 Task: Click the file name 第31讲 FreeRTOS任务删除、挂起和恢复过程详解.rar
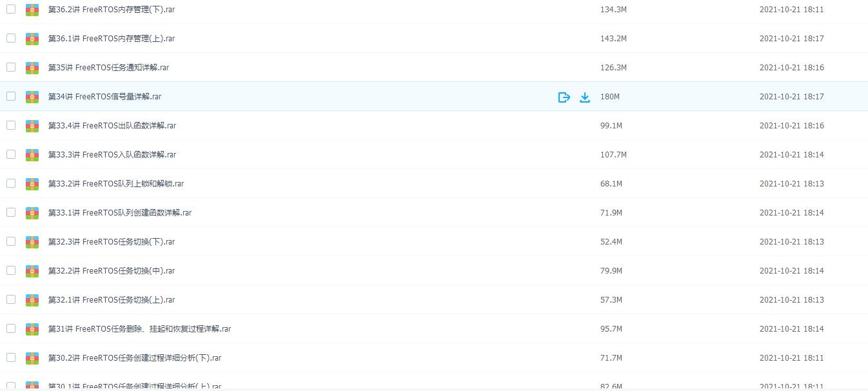point(140,329)
